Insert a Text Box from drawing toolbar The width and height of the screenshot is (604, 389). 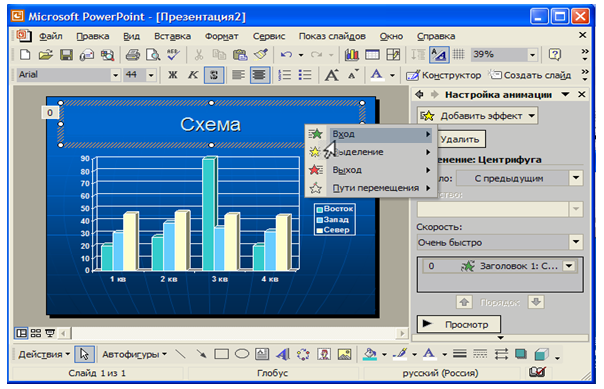[262, 354]
